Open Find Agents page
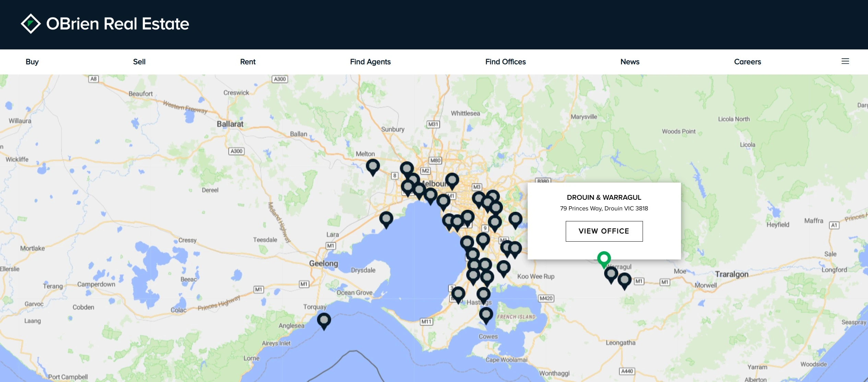Image resolution: width=868 pixels, height=382 pixels. [x=370, y=62]
